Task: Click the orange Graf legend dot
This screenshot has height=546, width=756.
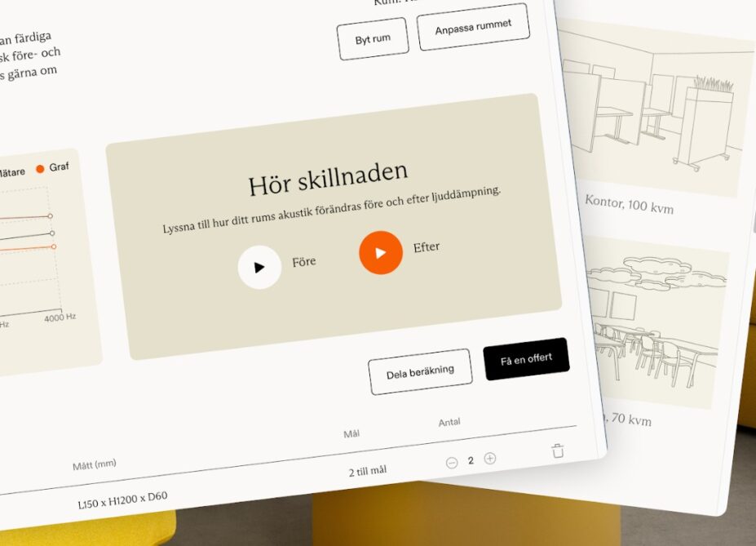Action: point(40,169)
